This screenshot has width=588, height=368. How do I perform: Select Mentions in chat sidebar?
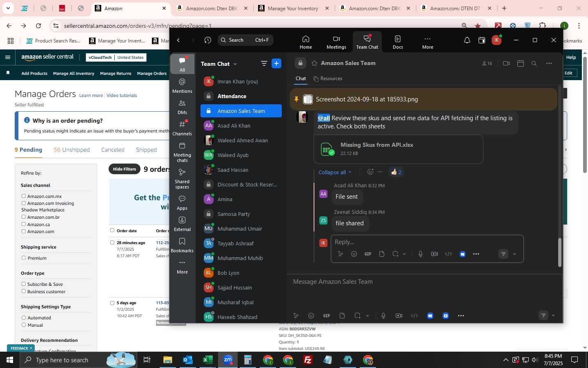[182, 85]
